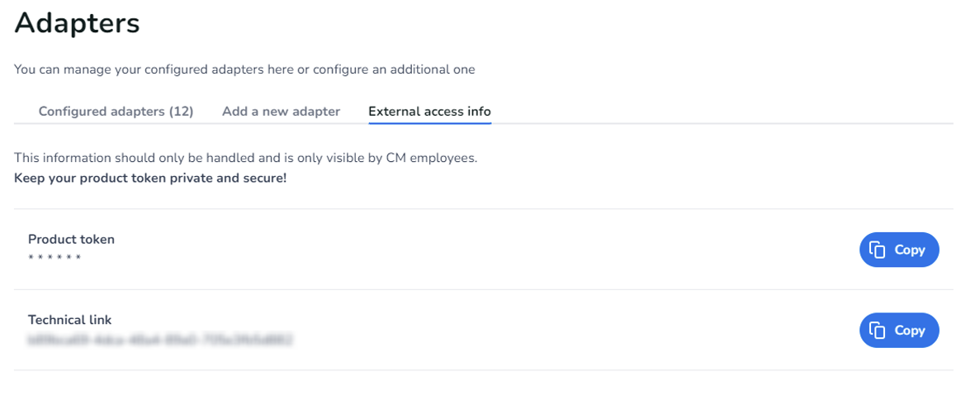Click the Product token label
The height and width of the screenshot is (405, 980).
click(71, 240)
